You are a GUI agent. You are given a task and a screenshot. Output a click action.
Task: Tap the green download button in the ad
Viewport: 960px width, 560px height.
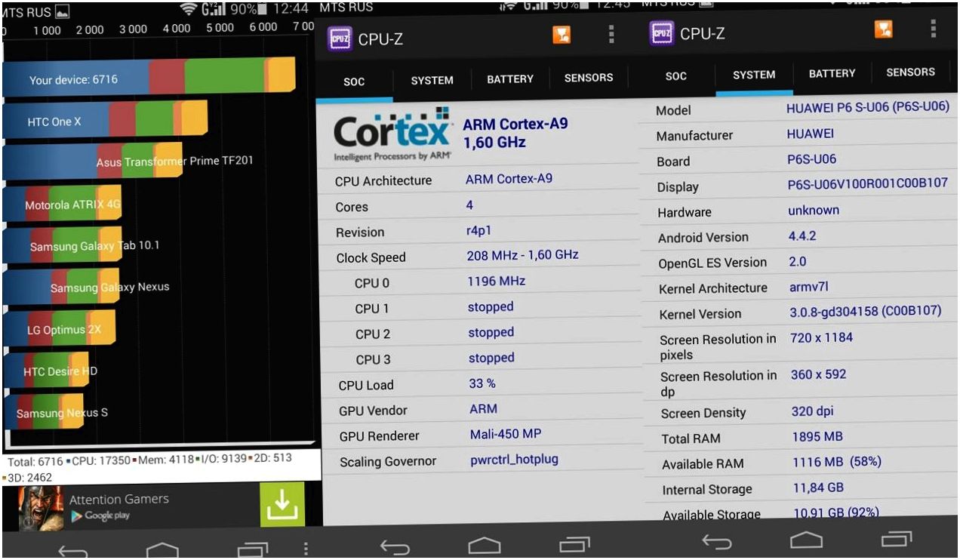click(282, 504)
